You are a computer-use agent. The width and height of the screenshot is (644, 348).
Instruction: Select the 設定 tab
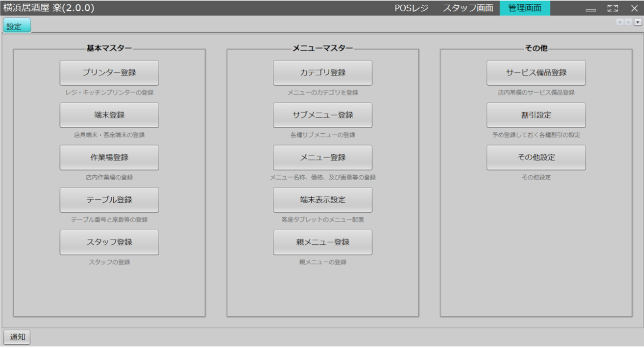click(x=17, y=25)
